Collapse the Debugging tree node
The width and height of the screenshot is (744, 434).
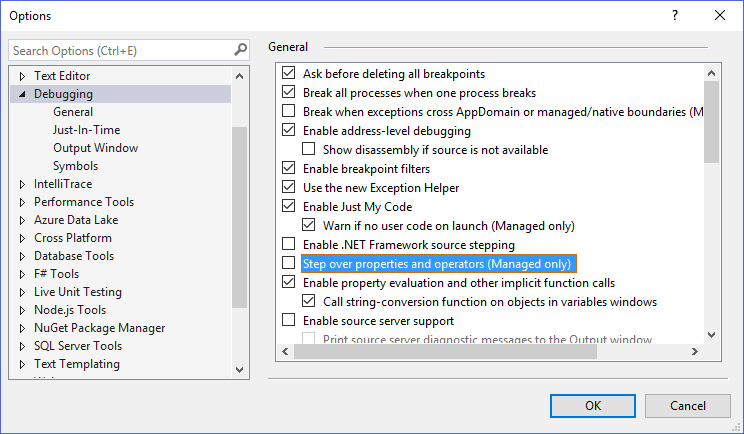click(22, 94)
